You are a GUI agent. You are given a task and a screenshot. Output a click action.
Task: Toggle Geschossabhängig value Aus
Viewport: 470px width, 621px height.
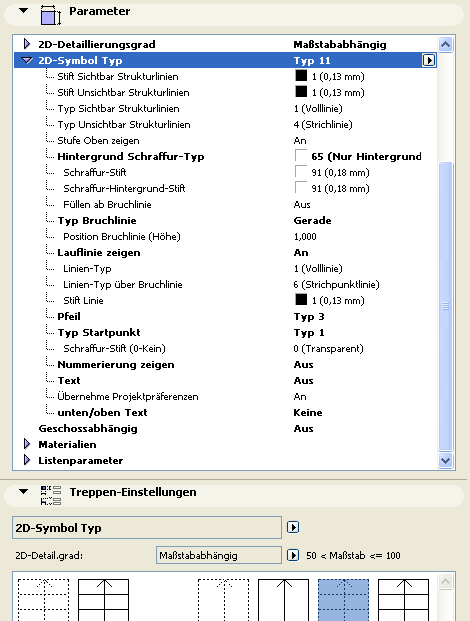[303, 429]
